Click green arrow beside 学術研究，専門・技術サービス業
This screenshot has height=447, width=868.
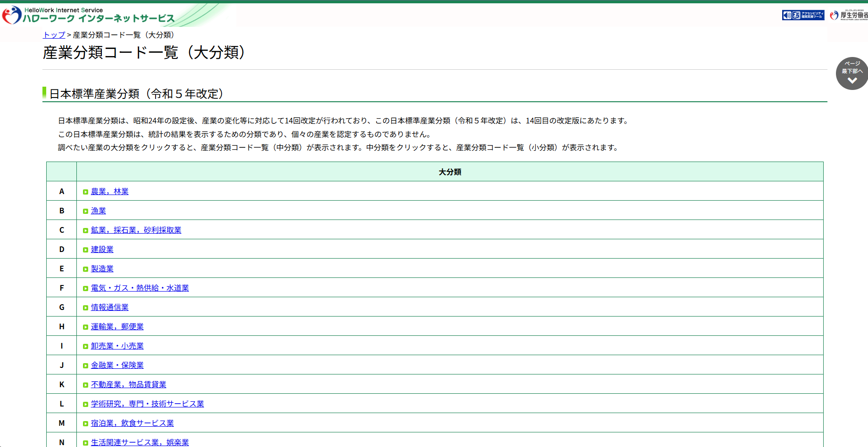[x=85, y=404]
